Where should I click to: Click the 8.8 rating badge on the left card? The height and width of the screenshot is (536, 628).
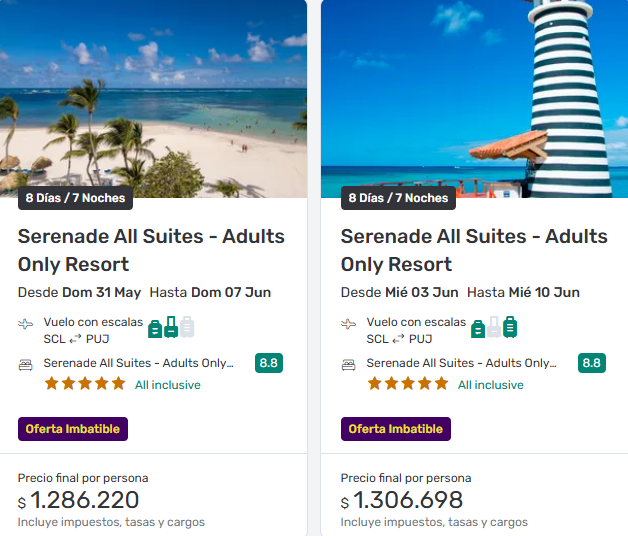coord(269,363)
